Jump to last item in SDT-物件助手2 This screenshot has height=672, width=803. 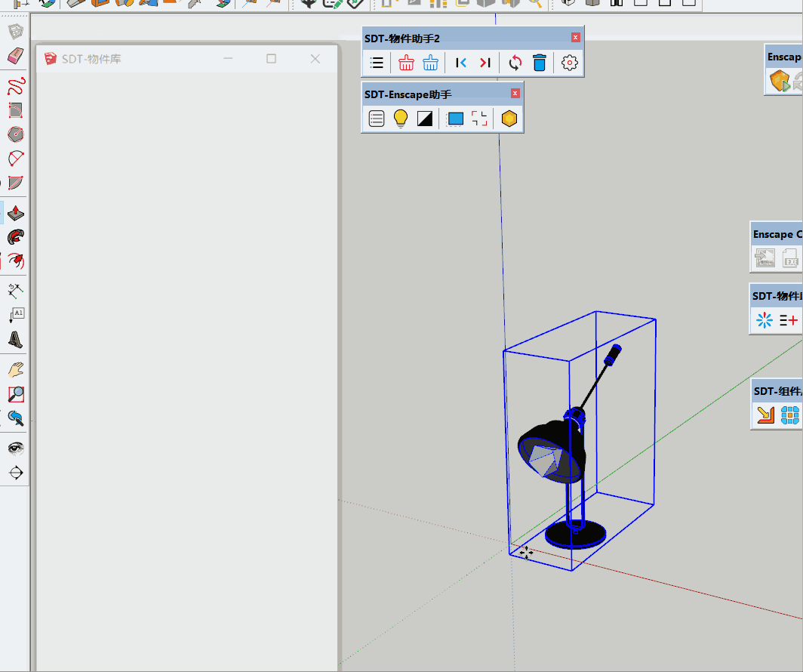click(485, 63)
